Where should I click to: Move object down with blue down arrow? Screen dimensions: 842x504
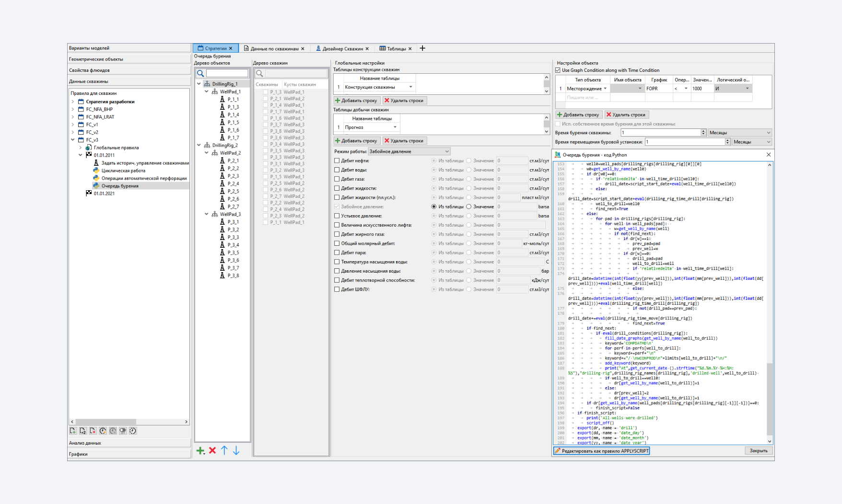point(236,450)
